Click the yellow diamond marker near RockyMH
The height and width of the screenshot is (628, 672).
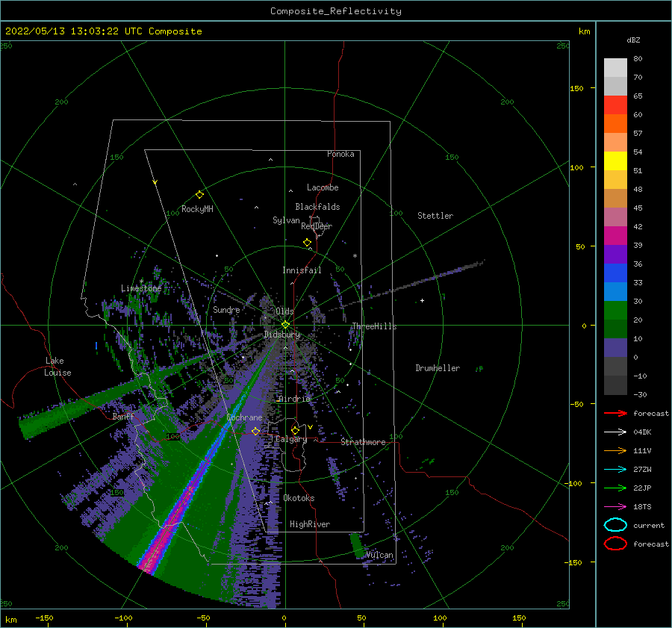click(199, 195)
